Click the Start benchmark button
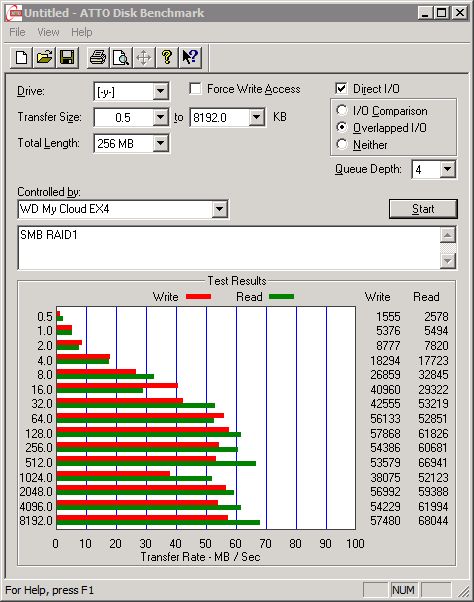 pyautogui.click(x=423, y=209)
